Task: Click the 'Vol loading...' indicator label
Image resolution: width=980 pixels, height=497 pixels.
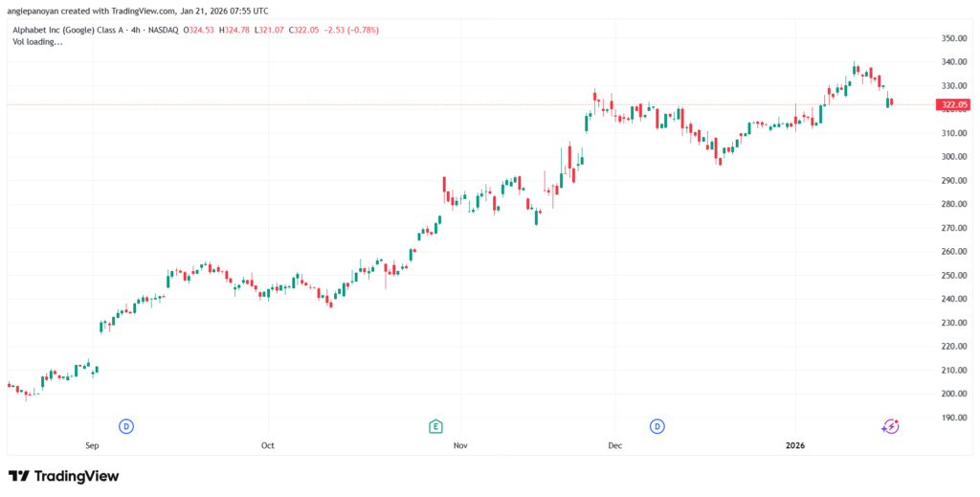Action: [x=36, y=42]
